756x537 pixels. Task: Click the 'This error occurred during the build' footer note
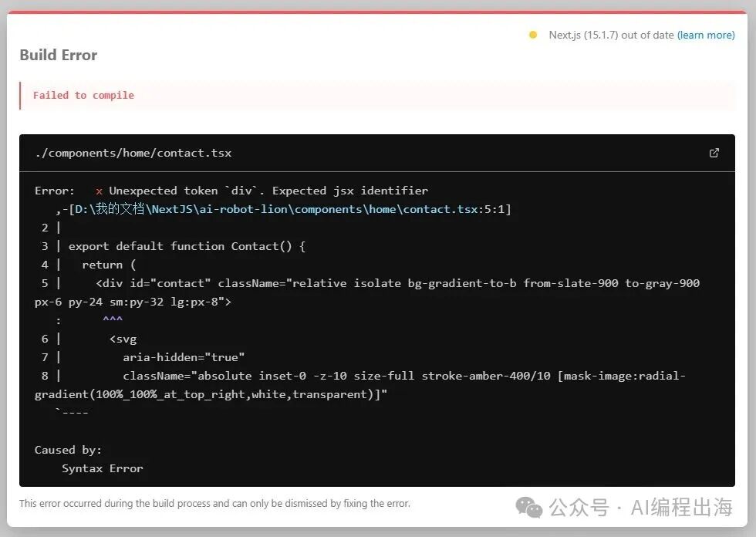214,503
